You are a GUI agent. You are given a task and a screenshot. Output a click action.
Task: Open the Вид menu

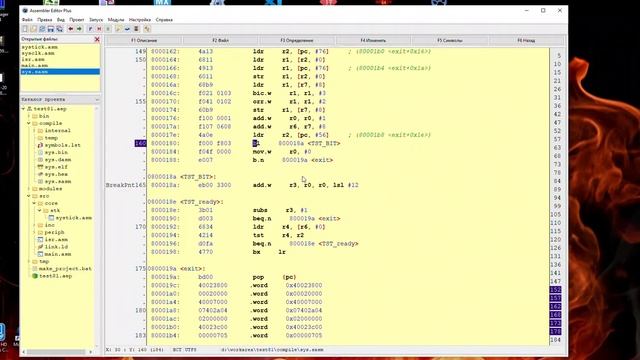[61, 20]
